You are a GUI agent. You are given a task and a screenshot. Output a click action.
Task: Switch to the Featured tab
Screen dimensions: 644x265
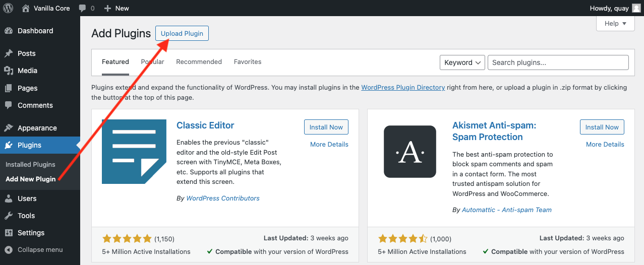(x=115, y=61)
